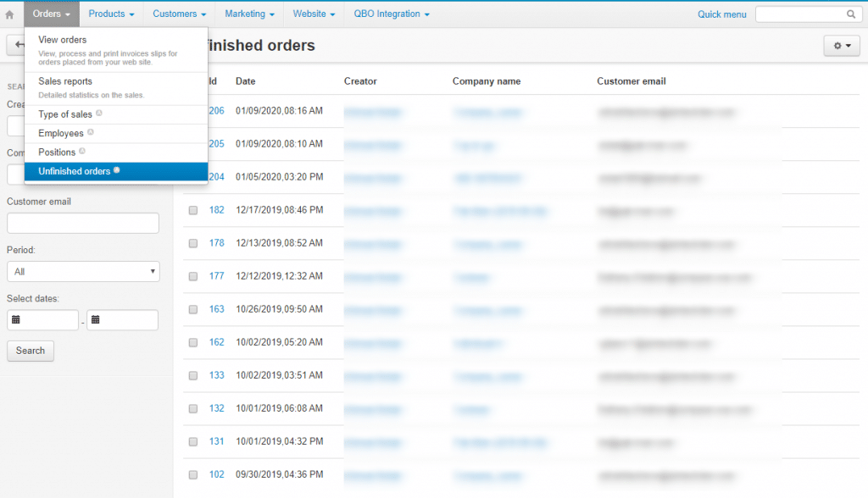The image size is (868, 498).
Task: Click the back arrow button
Action: pos(17,46)
